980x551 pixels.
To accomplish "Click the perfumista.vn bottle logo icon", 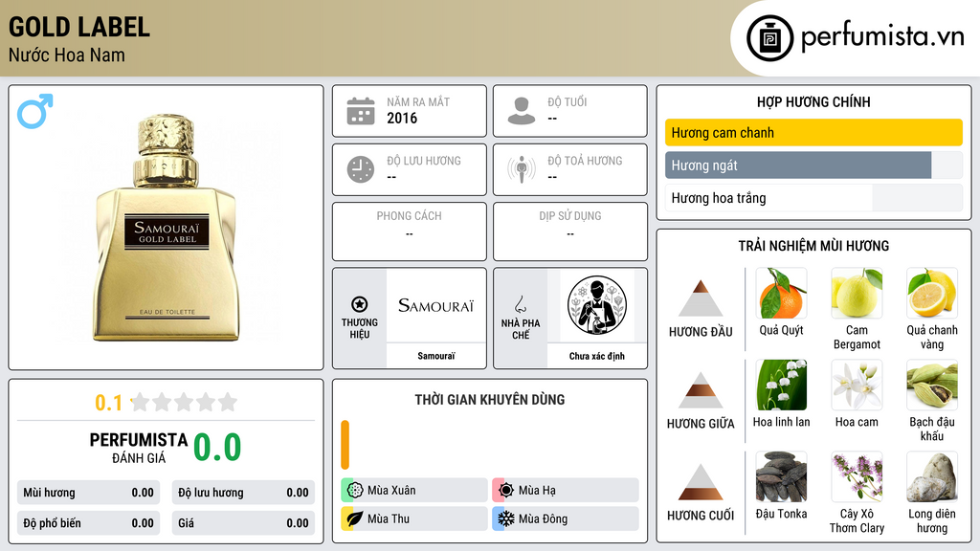I will 769,38.
